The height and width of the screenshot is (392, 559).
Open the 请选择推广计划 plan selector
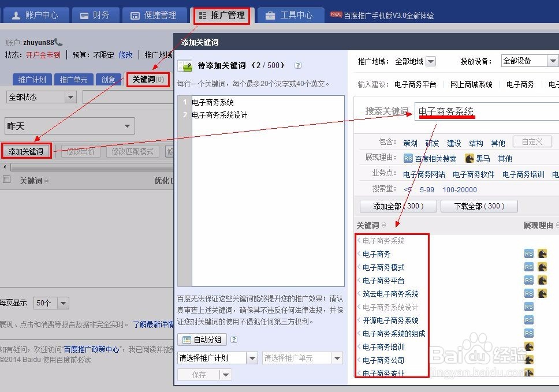(x=217, y=358)
